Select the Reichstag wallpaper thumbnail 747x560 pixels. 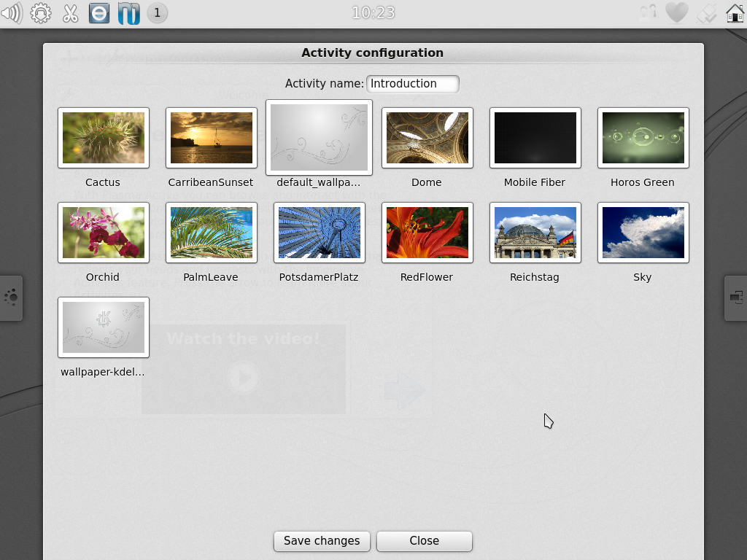pyautogui.click(x=535, y=233)
